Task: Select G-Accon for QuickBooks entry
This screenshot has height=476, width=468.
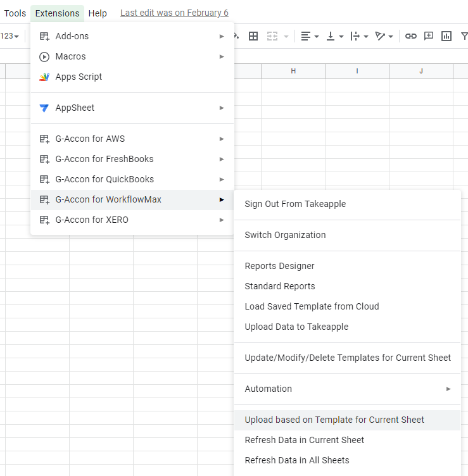Action: pos(132,179)
